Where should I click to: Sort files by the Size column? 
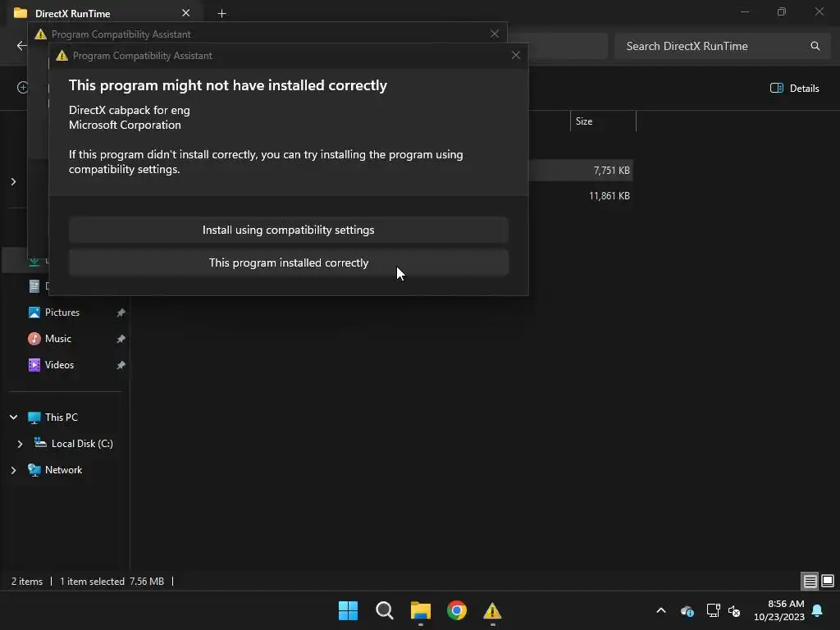click(603, 121)
